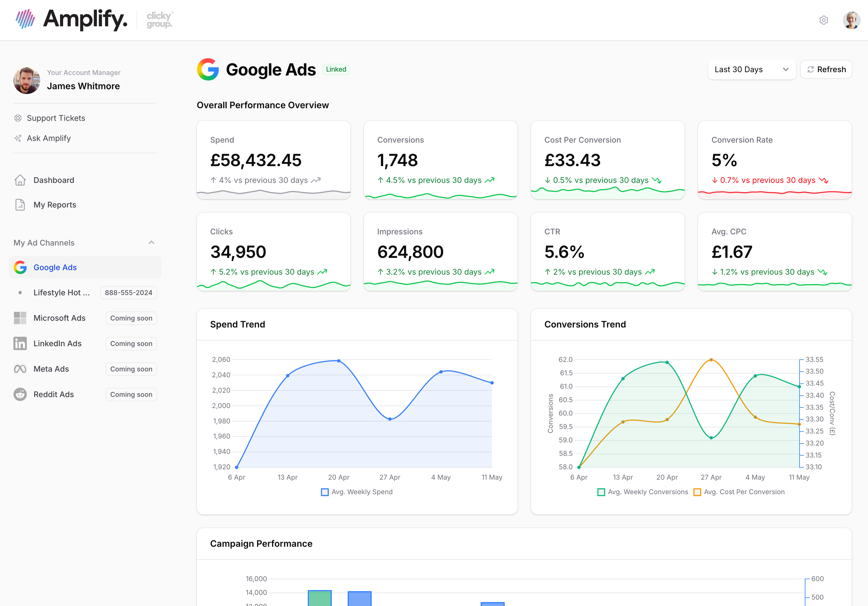
Task: Click the My Reports document icon
Action: click(x=20, y=205)
